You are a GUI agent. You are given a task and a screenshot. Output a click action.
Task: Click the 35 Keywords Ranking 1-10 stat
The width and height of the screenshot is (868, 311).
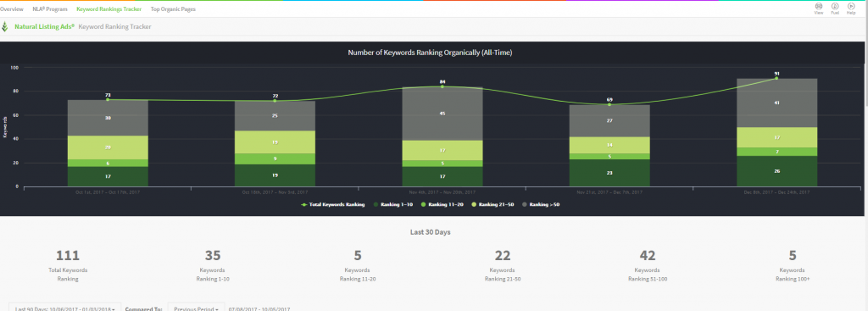click(x=213, y=265)
